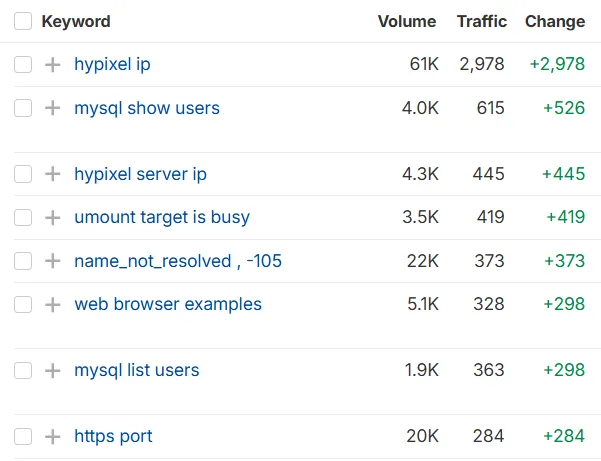Open umount target is busy link

tap(162, 217)
